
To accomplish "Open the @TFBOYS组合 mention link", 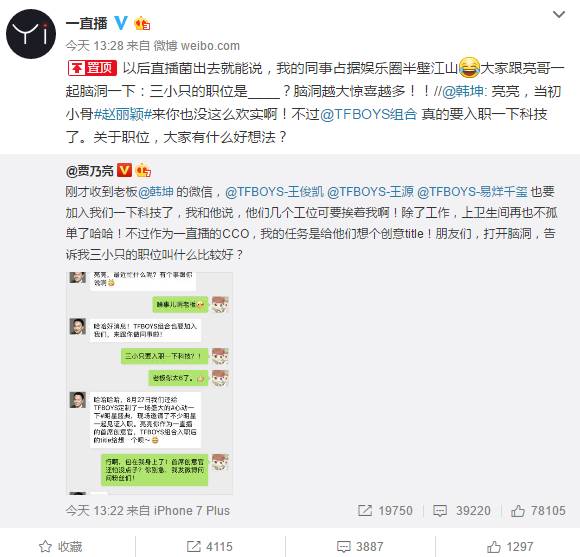I will point(368,114).
